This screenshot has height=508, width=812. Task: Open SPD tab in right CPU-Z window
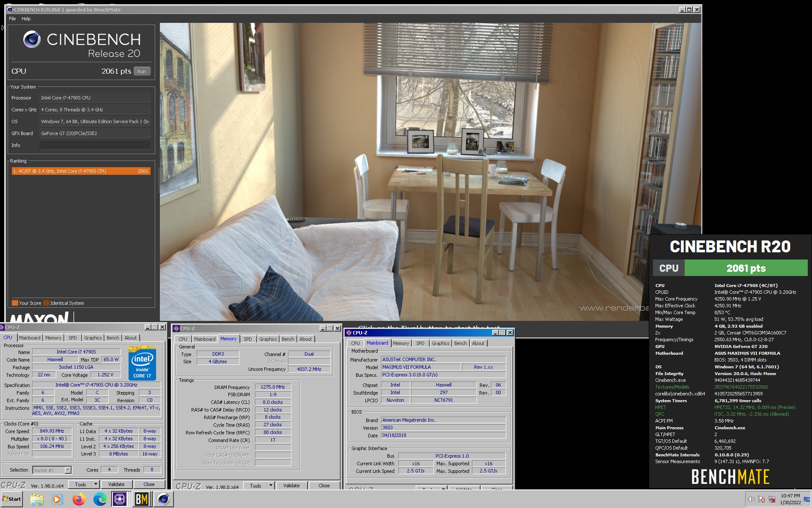pyautogui.click(x=420, y=343)
